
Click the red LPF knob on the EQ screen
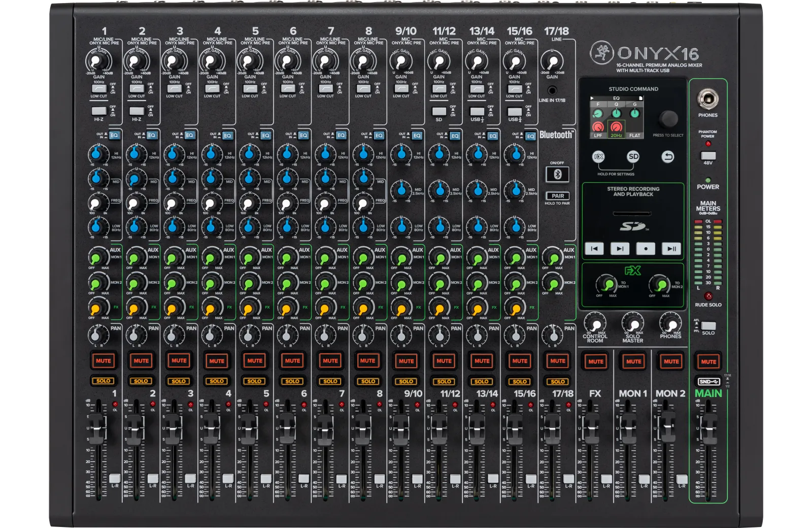(x=598, y=127)
